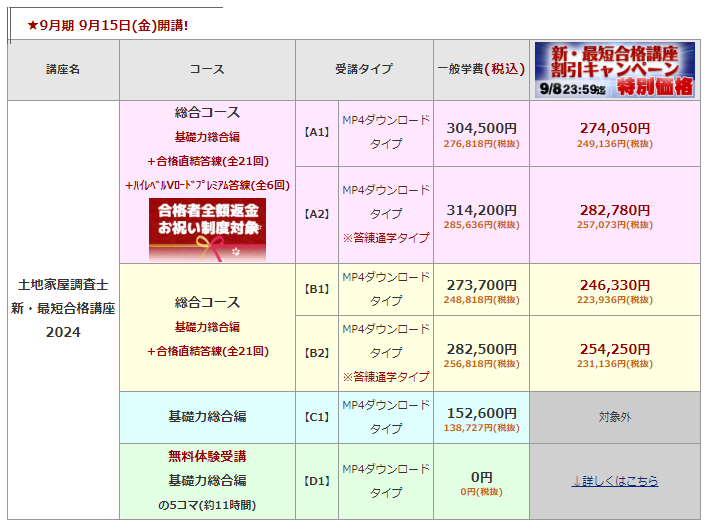Click the 246,330円 campaign price
Viewport: 709px width, 523px height.
point(614,285)
